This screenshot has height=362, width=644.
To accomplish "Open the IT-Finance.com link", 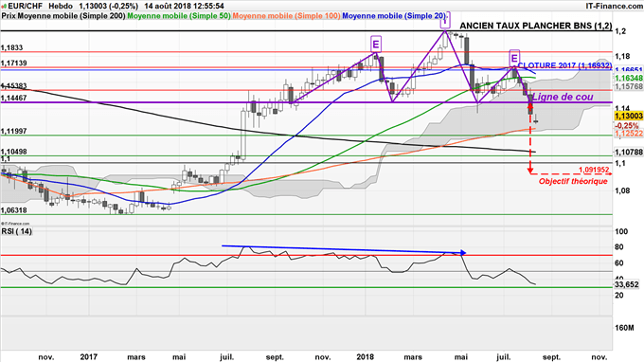I will click(614, 7).
